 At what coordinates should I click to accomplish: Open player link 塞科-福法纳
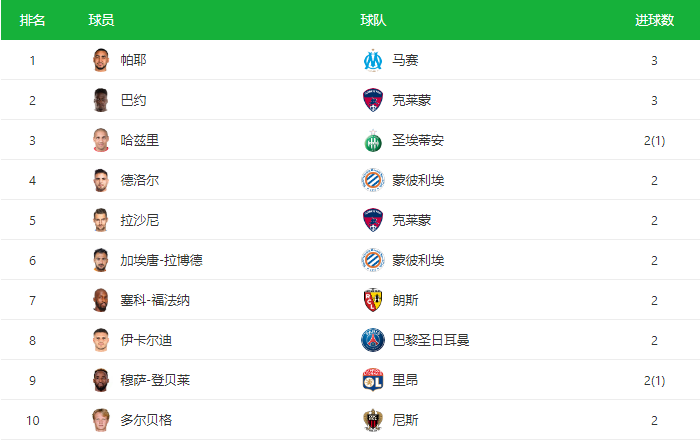[155, 300]
